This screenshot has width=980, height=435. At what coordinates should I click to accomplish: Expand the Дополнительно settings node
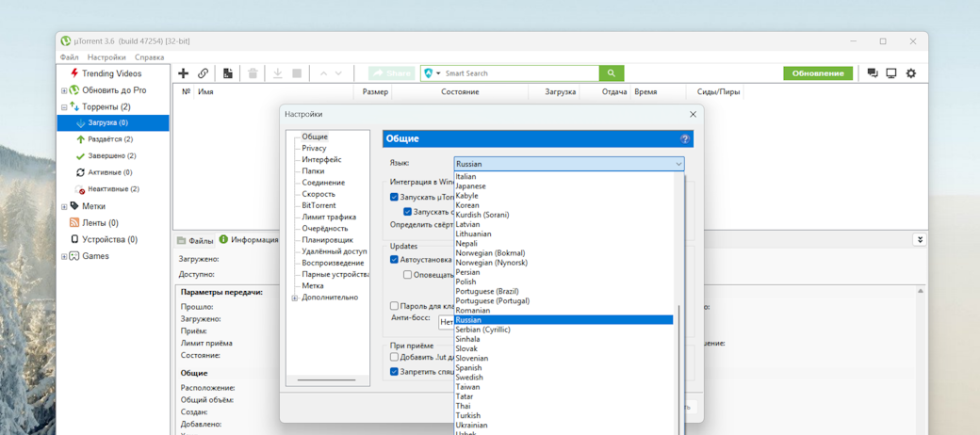(x=295, y=298)
